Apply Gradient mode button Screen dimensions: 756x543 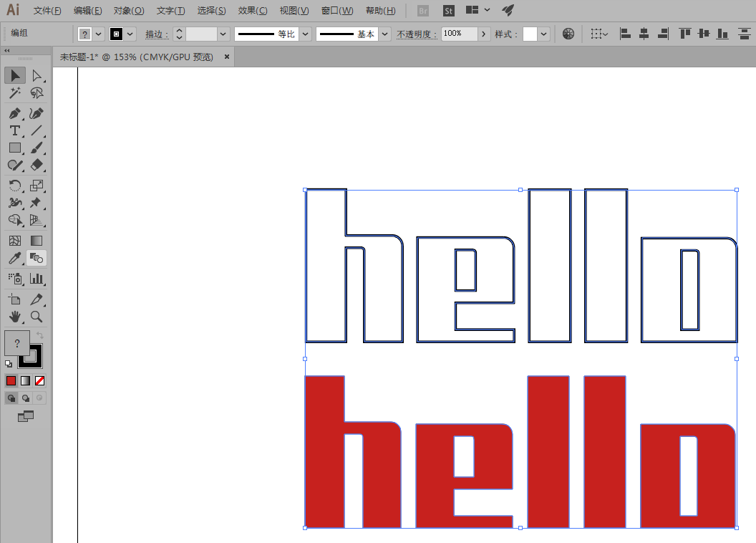pos(26,380)
